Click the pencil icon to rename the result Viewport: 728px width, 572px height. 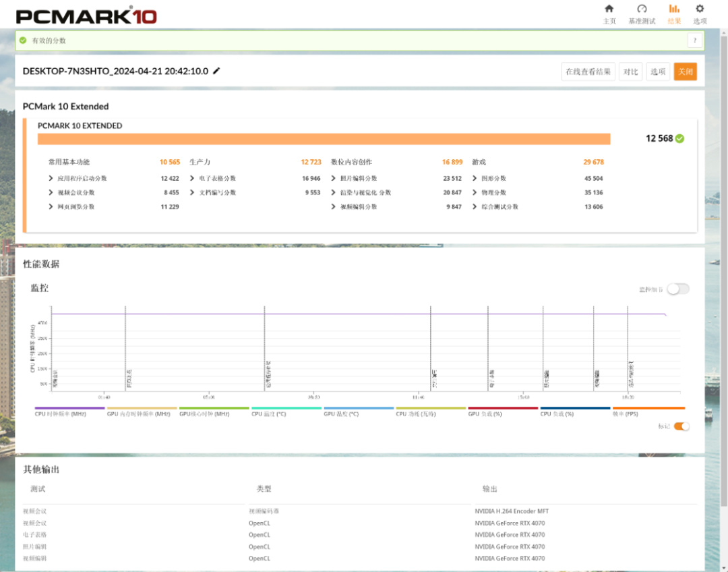216,71
